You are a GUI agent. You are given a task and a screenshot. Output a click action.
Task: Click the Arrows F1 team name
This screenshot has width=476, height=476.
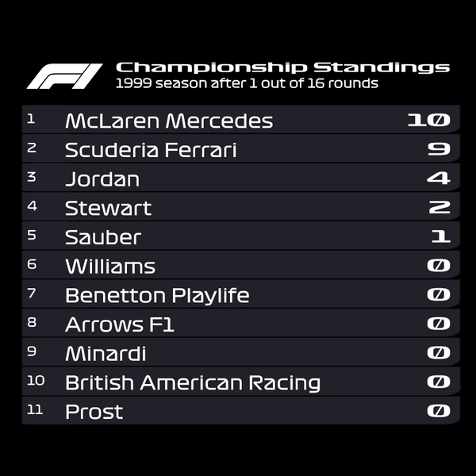point(120,324)
